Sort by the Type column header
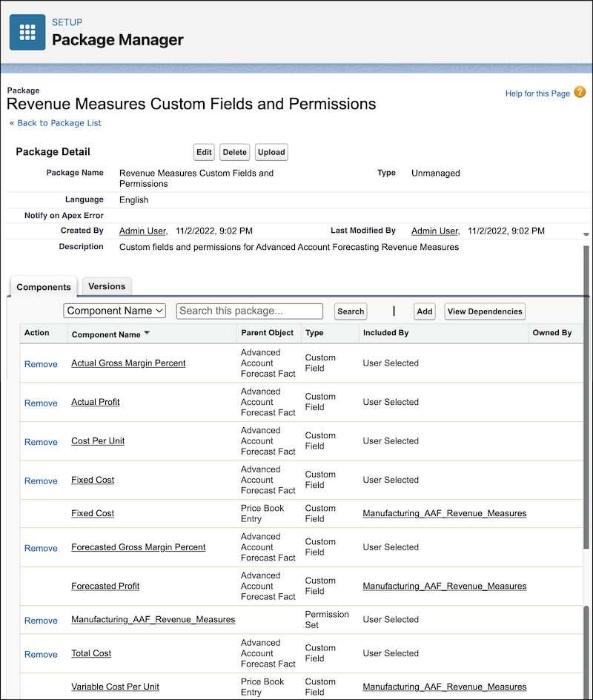 point(314,333)
